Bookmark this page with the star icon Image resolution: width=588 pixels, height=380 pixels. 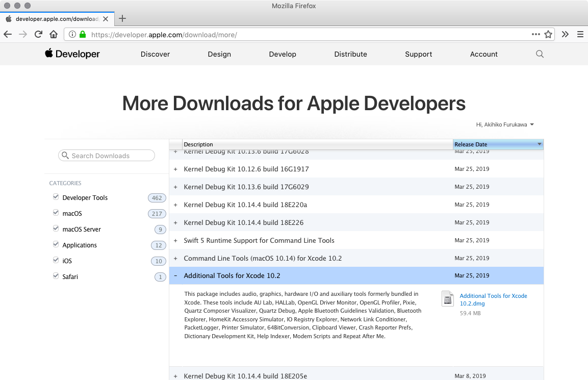click(x=548, y=34)
